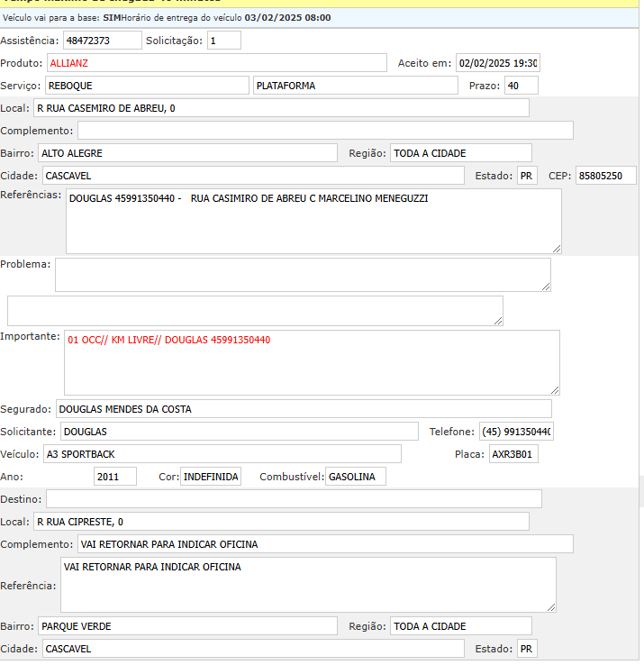Click the Aceito em date field
The image size is (644, 665).
point(498,63)
